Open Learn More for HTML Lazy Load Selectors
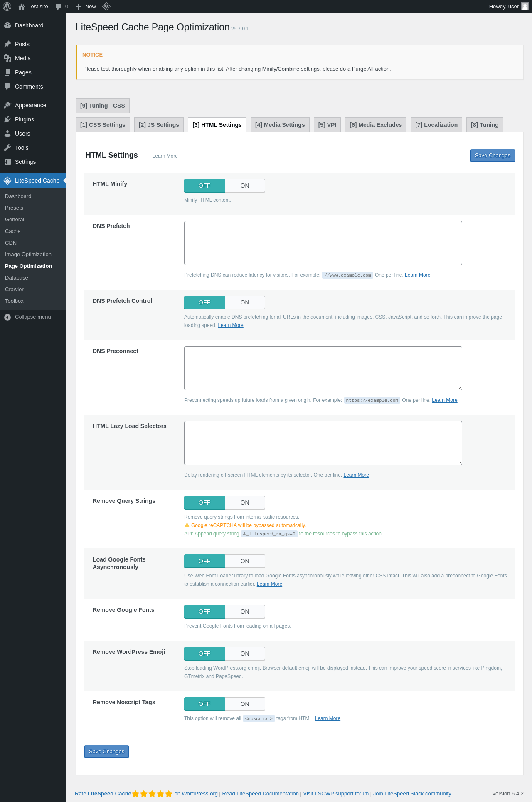Viewport: 532px width, 802px height. (356, 475)
